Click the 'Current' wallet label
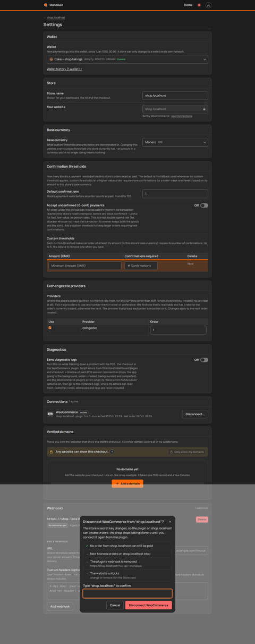 tap(121, 59)
